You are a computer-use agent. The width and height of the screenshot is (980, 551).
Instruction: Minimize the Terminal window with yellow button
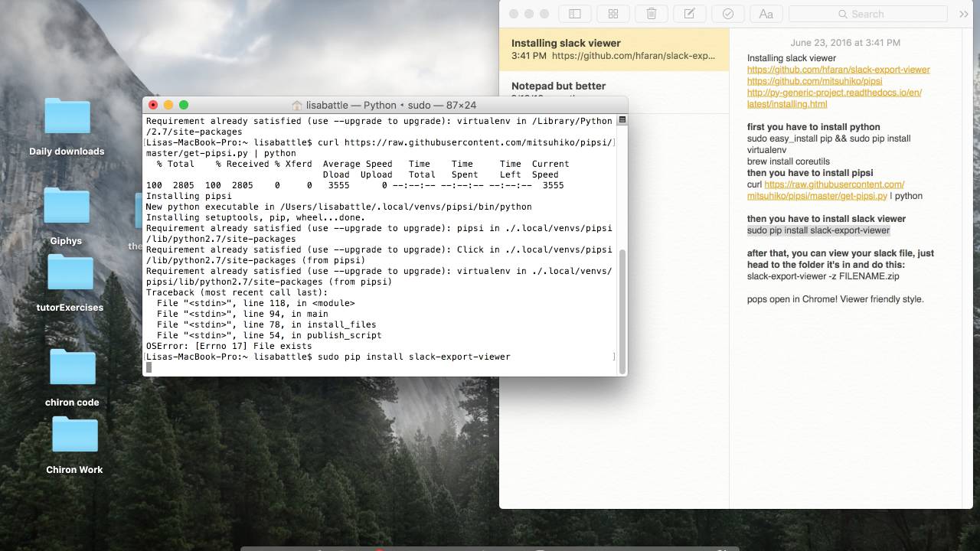[168, 105]
